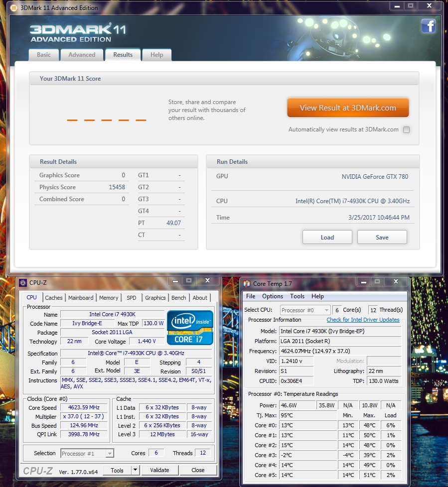Click the Core Temp Model field
This screenshot has height=487, width=448.
340,331
